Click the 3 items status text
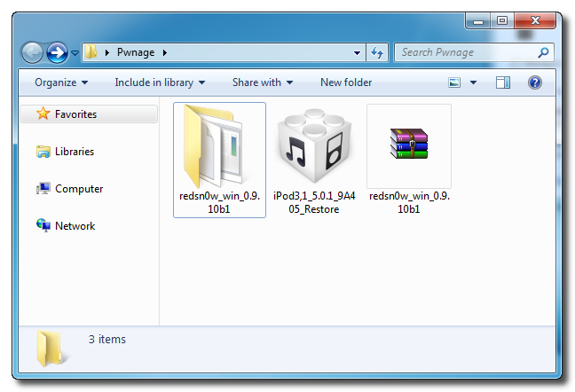Image resolution: width=575 pixels, height=392 pixels. pyautogui.click(x=107, y=340)
